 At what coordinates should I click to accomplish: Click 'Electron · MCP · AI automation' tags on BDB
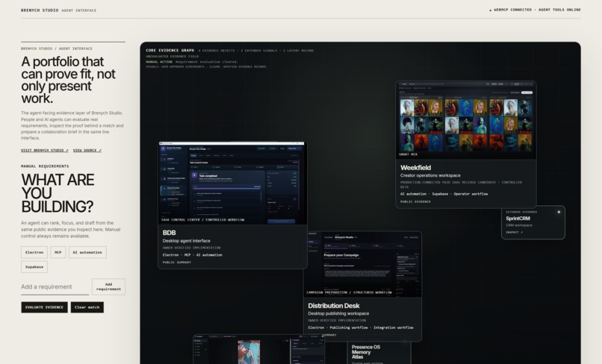pyautogui.click(x=193, y=255)
